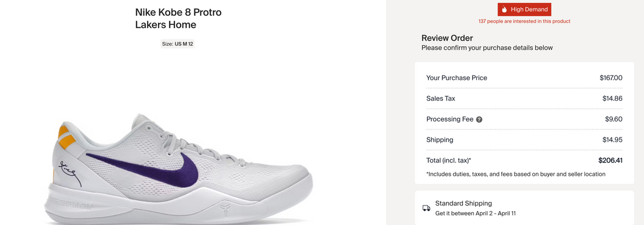Click the delivery truck icon
Viewport: 644px width, 225px height.
point(426,208)
